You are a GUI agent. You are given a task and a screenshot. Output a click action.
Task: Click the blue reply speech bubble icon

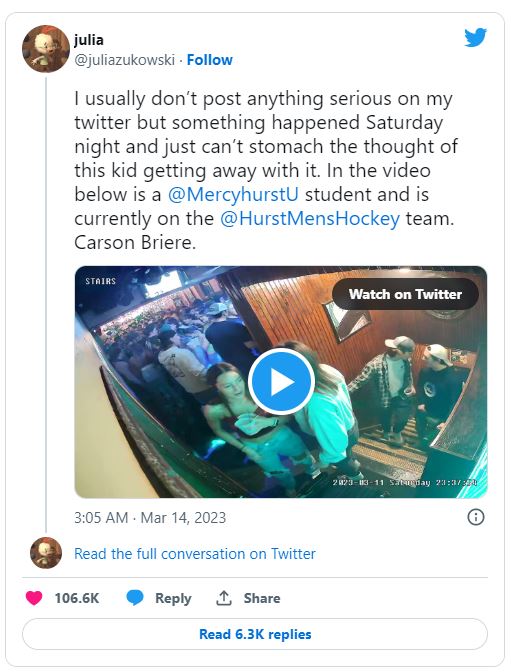tap(135, 597)
